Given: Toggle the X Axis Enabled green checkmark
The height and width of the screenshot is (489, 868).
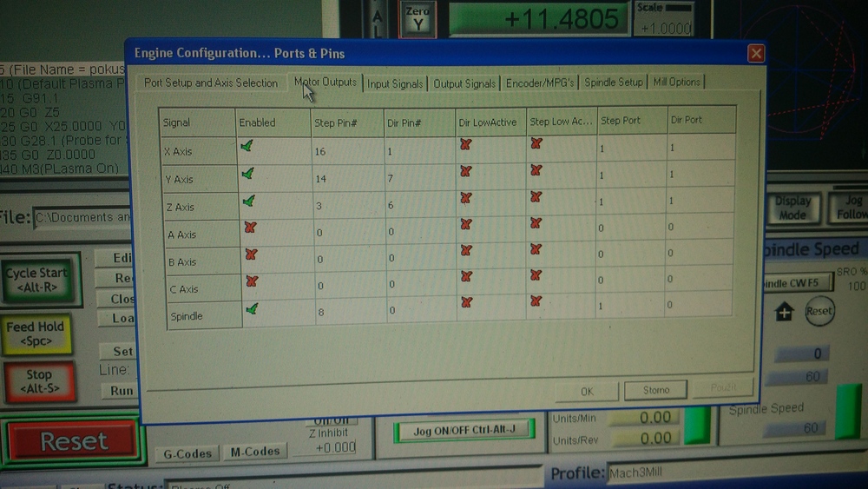Looking at the screenshot, I should [x=247, y=147].
